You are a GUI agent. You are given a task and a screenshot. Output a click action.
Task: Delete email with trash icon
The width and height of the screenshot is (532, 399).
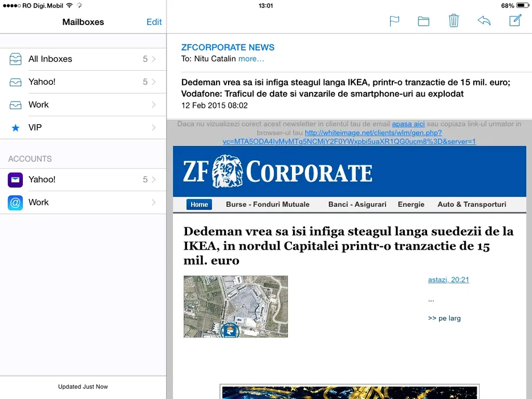point(453,21)
